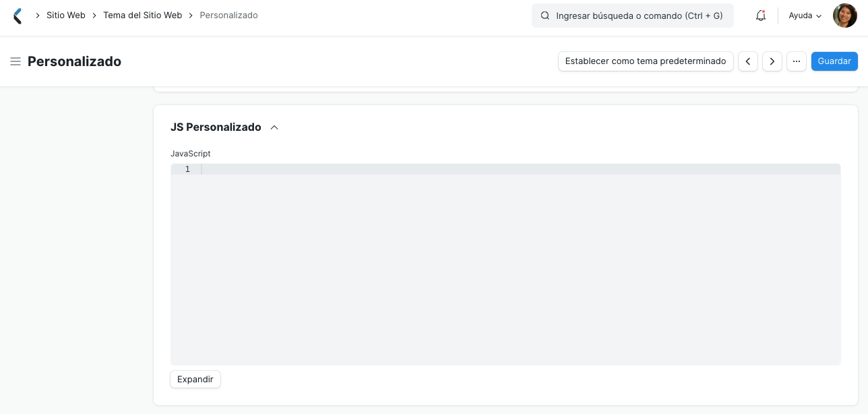Click the back arrow beside the breadcrumbs
Image resolution: width=868 pixels, height=414 pixels.
pos(18,15)
